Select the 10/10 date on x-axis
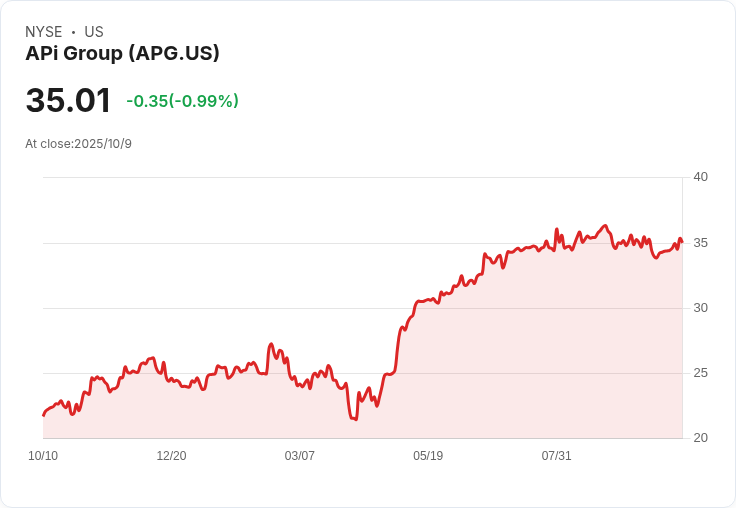 43,455
